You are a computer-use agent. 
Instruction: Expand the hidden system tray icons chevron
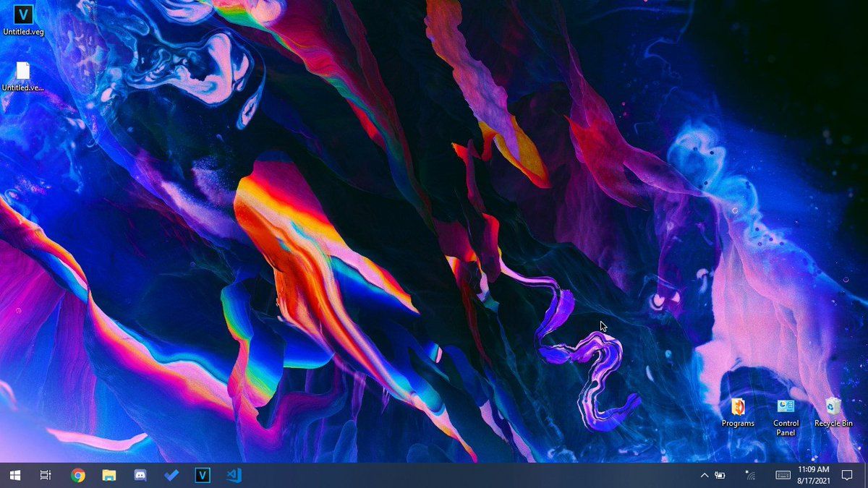pyautogui.click(x=704, y=475)
